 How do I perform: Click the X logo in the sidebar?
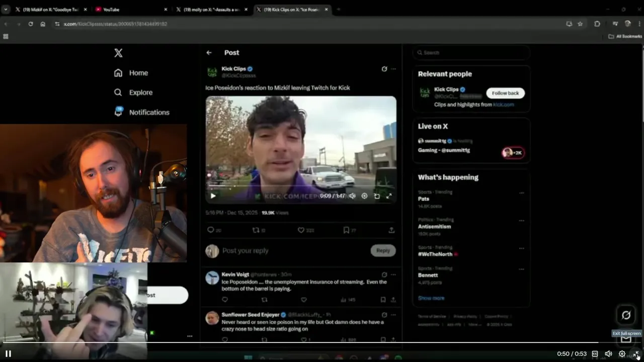(x=118, y=53)
